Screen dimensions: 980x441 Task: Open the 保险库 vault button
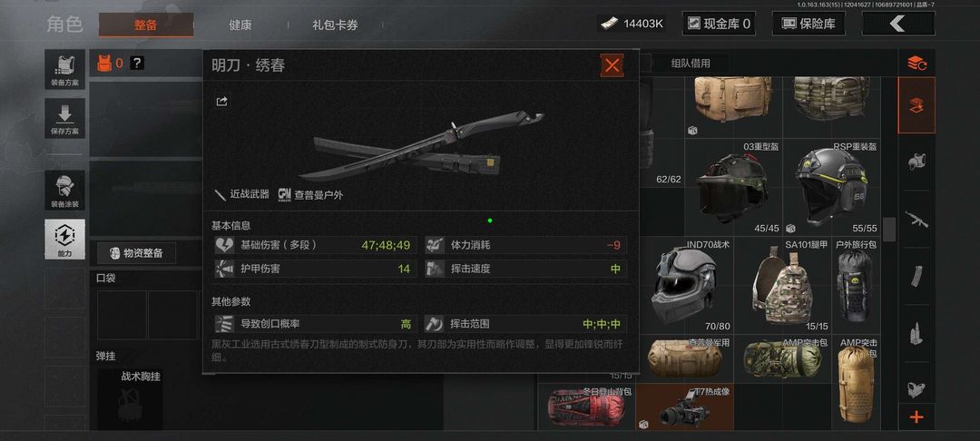coord(808,24)
